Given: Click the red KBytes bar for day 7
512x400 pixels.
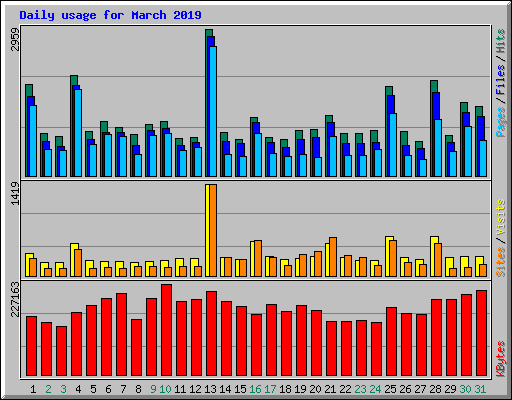Looking at the screenshot, I should (x=121, y=335).
